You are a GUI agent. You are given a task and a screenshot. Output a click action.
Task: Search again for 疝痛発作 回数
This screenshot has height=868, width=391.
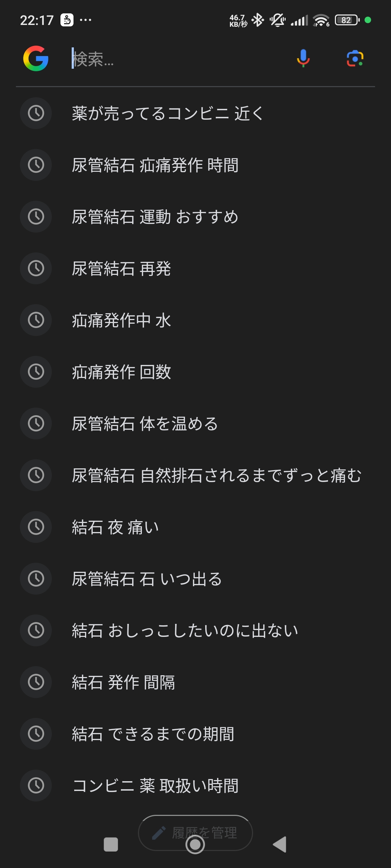121,372
